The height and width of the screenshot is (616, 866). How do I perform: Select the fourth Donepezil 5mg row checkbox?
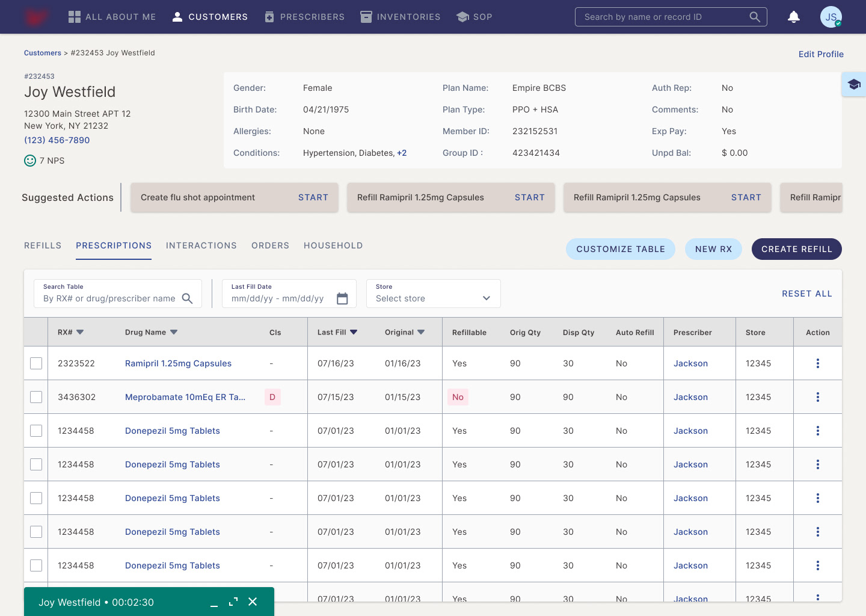tap(36, 532)
